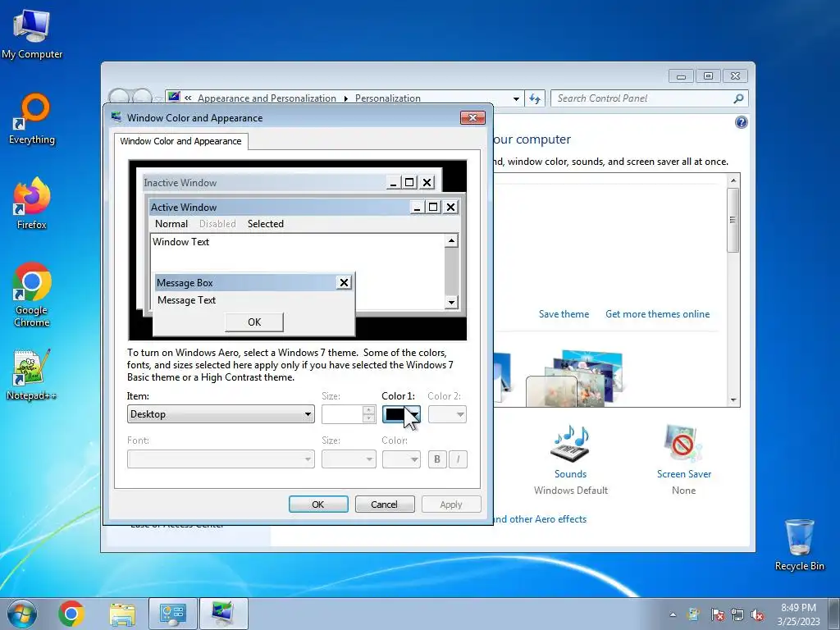Click Window Text in preview area
Viewport: 840px width, 630px height.
pos(180,242)
